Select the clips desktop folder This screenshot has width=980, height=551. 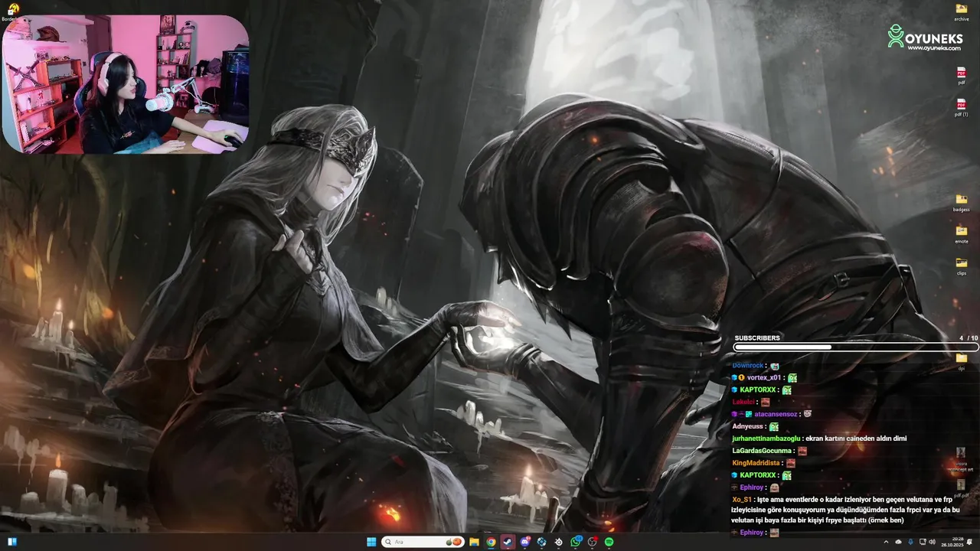tap(962, 266)
